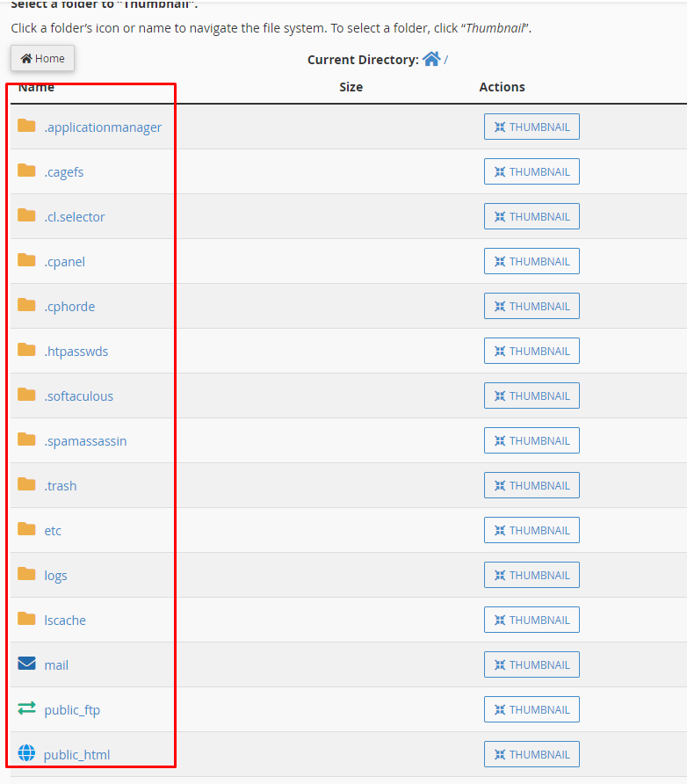
Task: Click Thumbnail button for .softaculous
Action: click(532, 396)
